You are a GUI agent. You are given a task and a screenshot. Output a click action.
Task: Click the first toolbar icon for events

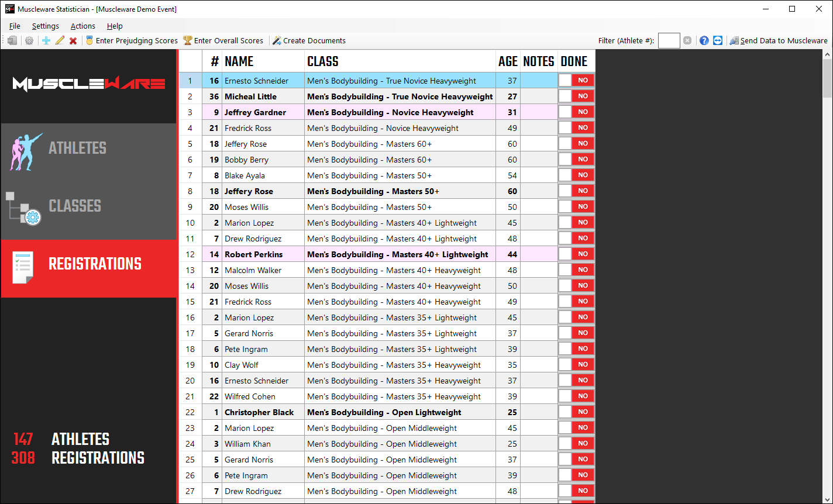[12, 41]
